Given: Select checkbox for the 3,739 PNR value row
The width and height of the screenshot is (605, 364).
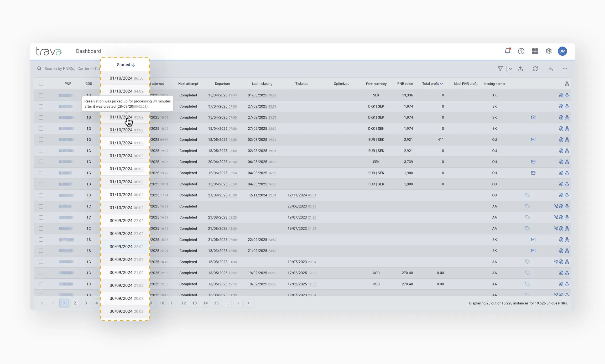Looking at the screenshot, I should [x=41, y=162].
